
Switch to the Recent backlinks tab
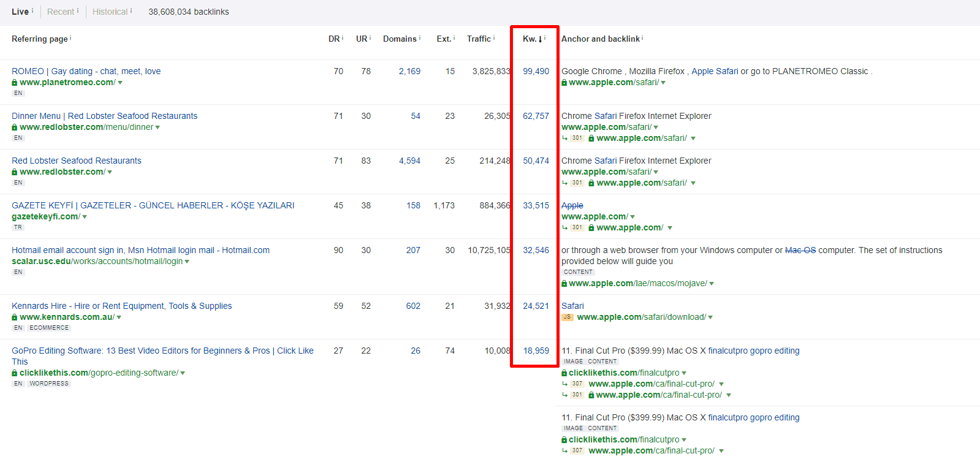pos(60,12)
